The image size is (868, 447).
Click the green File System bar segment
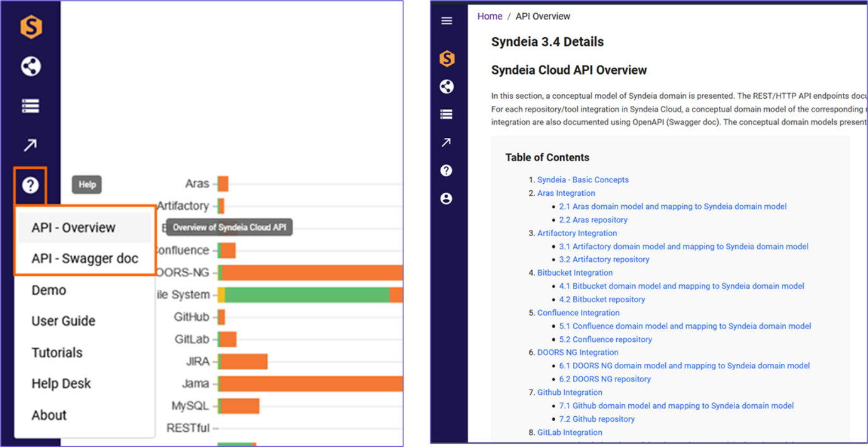click(x=307, y=295)
